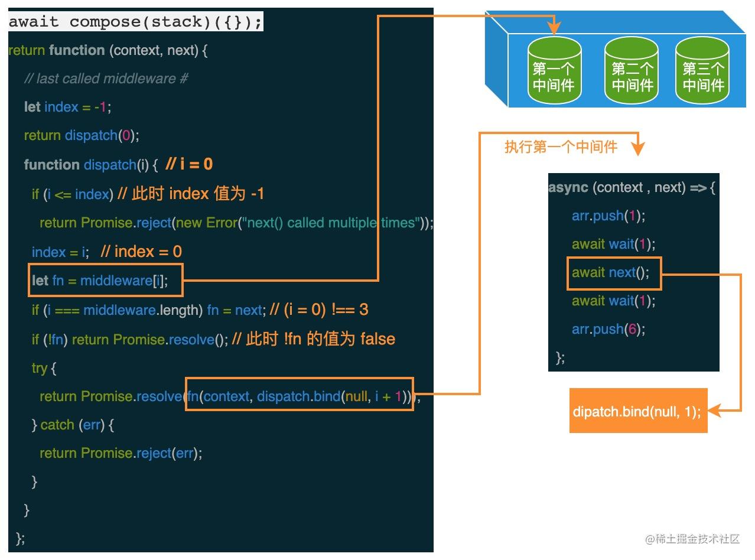Click the 'function dispatch(i) {' line
The image size is (755, 560).
(91, 165)
